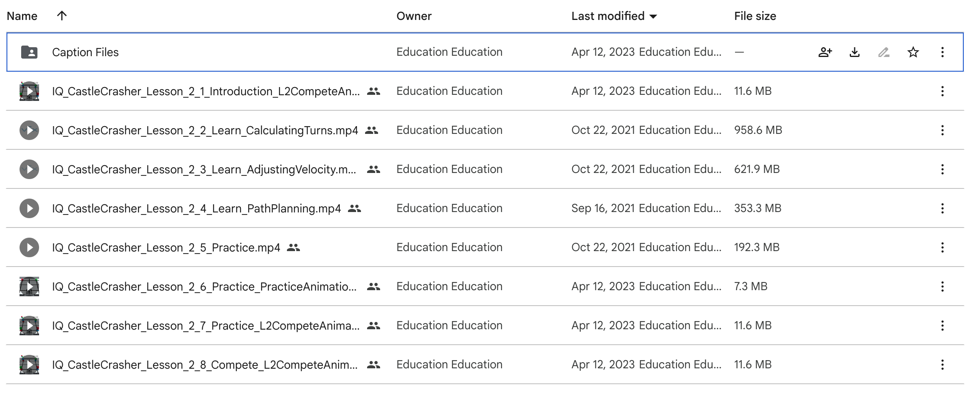Click the File size column header
The height and width of the screenshot is (420, 980).
(755, 16)
